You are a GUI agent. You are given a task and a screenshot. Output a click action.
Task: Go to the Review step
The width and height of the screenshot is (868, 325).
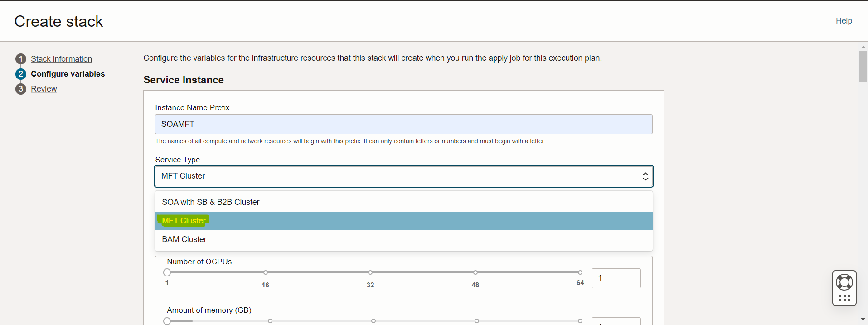click(x=44, y=89)
